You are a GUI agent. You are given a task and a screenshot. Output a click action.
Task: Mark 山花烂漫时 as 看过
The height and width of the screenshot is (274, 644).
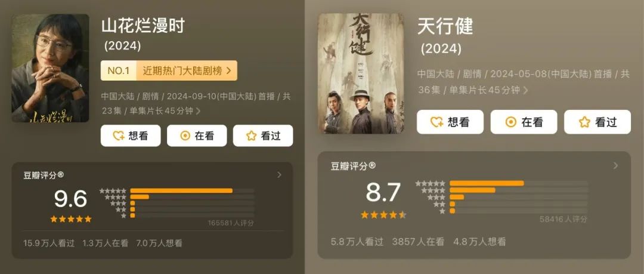(x=263, y=136)
